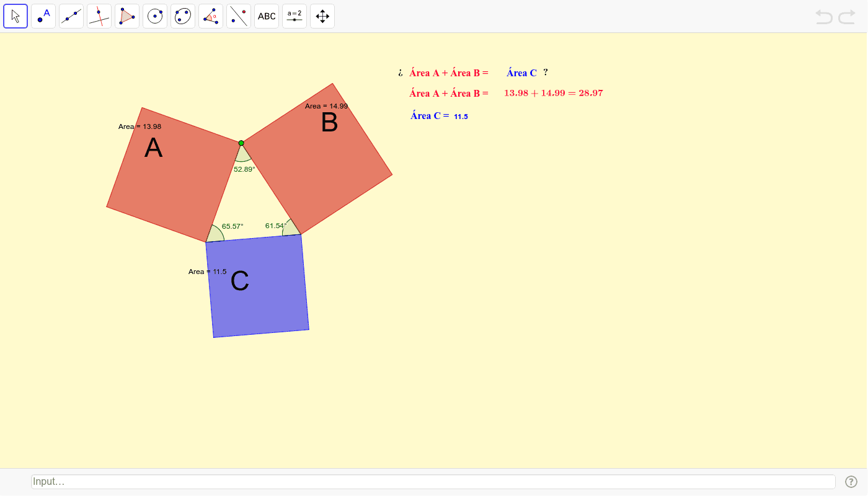Select the Line through two points tool
Screen dimensions: 868x496
(x=71, y=16)
